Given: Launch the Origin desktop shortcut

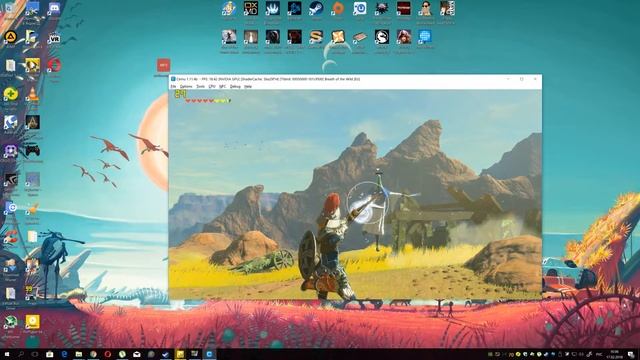Looking at the screenshot, I should click(338, 8).
